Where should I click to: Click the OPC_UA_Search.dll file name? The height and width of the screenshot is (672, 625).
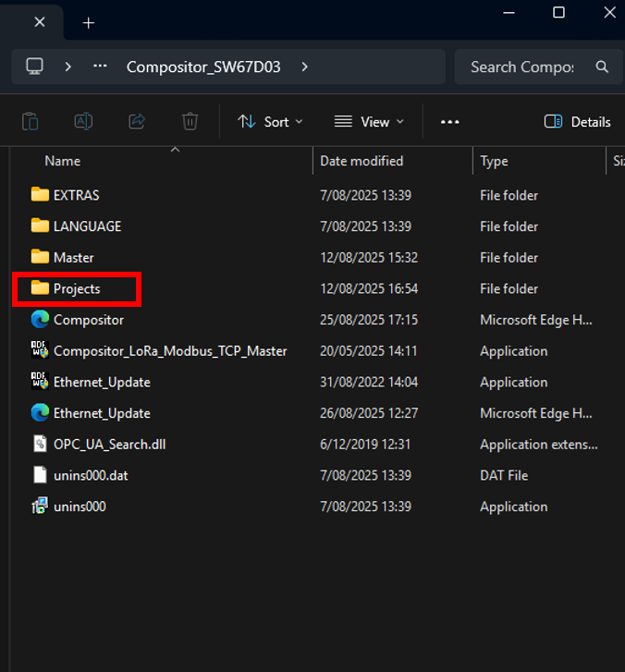(x=110, y=445)
